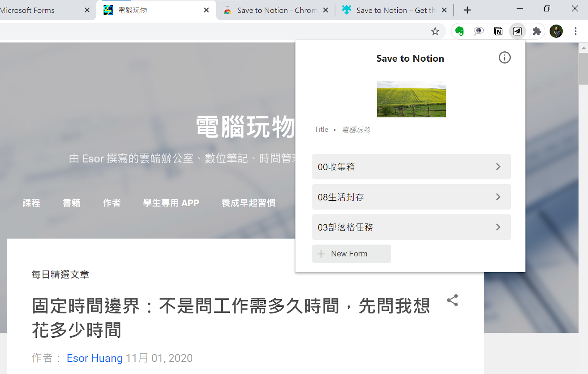Click the vertical scrollbar thumb
Screen dimensions: 588x374
pyautogui.click(x=583, y=69)
